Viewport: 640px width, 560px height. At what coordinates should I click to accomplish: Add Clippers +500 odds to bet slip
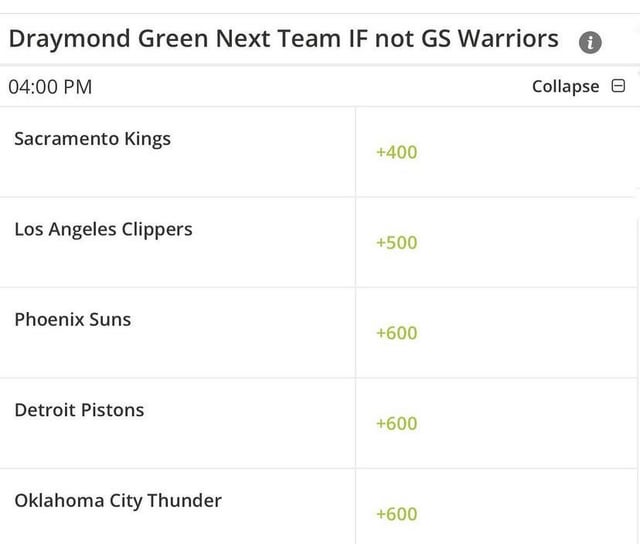click(396, 243)
